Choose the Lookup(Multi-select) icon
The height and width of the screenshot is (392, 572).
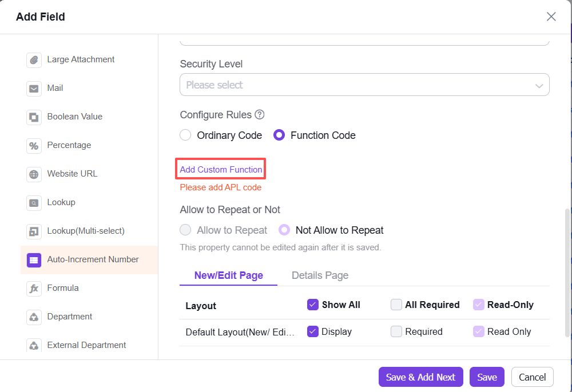[34, 231]
